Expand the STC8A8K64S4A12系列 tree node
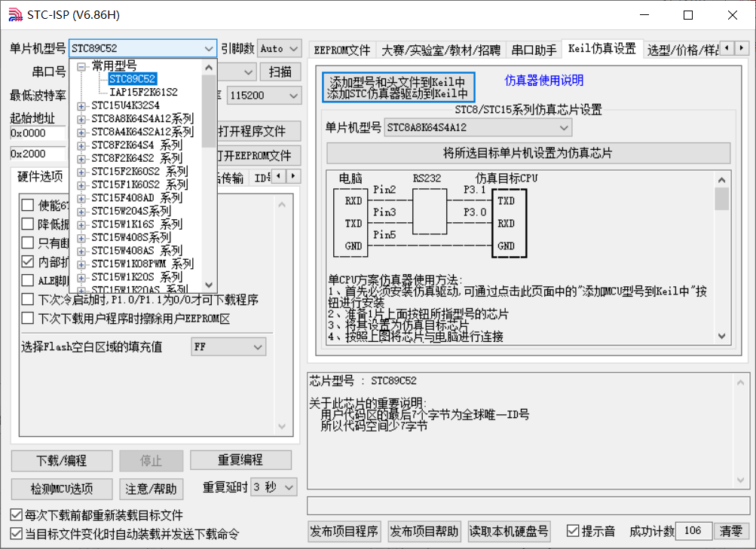756x549 pixels. click(x=81, y=119)
